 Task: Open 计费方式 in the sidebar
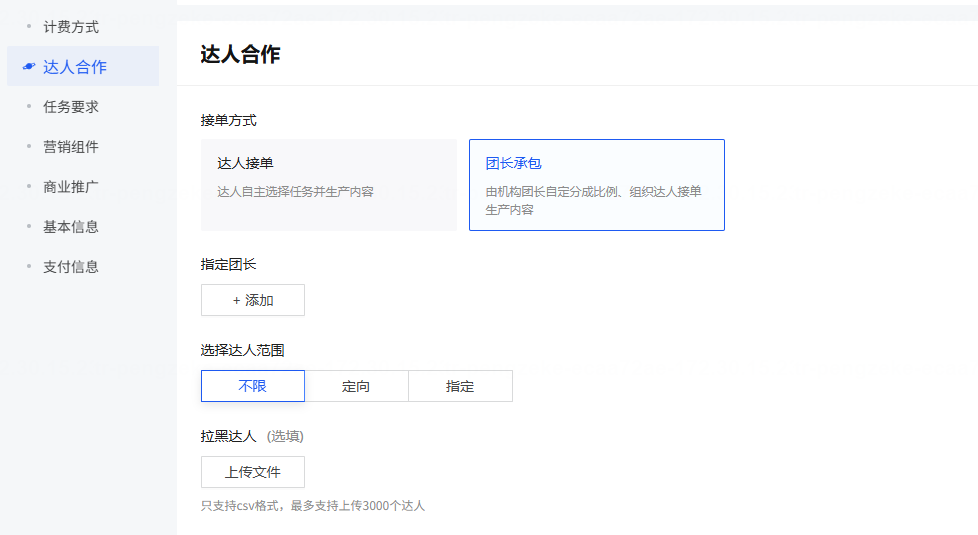[x=70, y=27]
